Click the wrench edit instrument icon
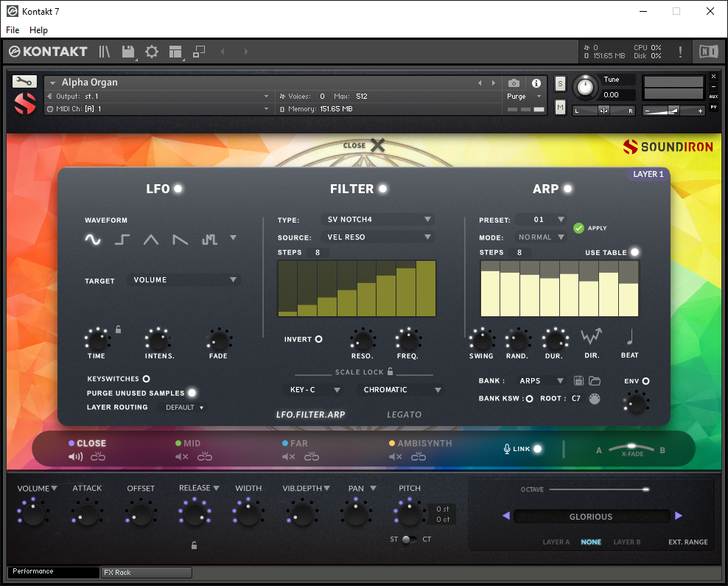 click(x=24, y=81)
